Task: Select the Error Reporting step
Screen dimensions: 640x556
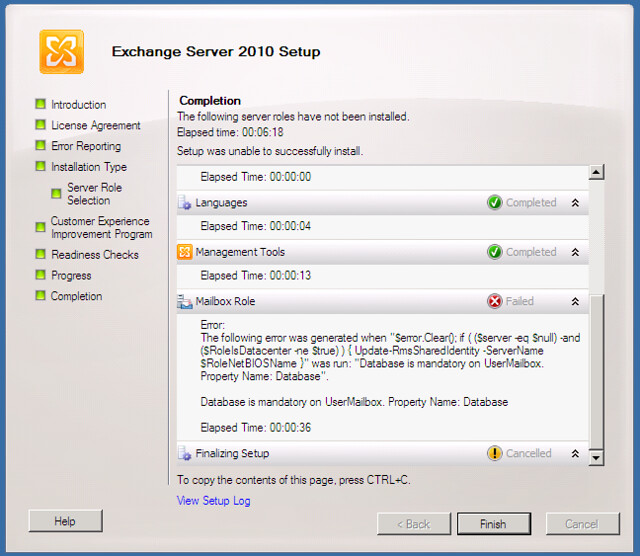Action: 86,146
